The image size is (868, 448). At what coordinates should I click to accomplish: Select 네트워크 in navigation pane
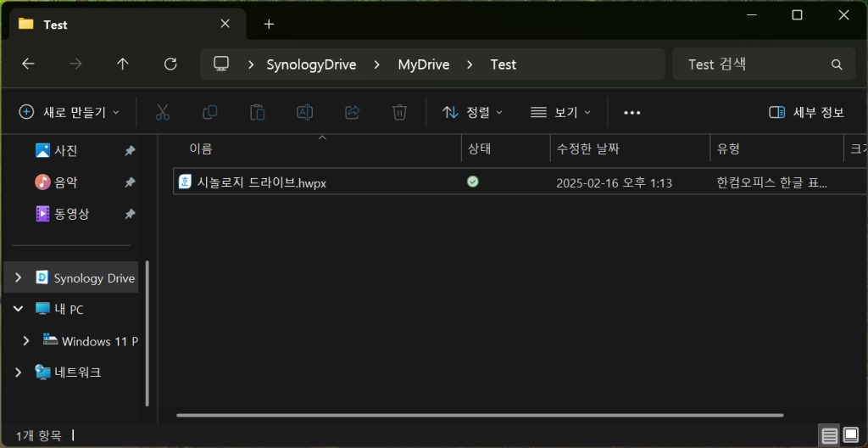[77, 372]
